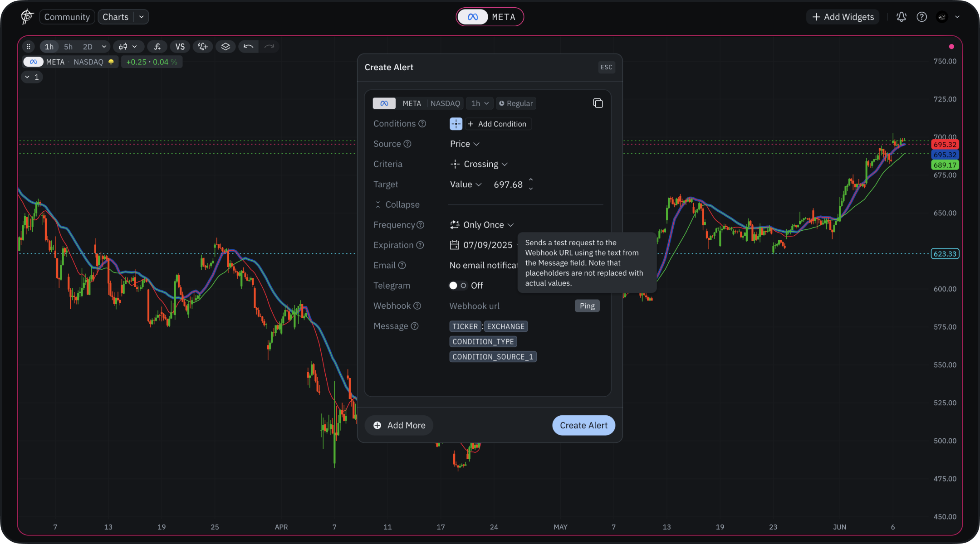
Task: Select the 1h timeframe
Action: (49, 46)
